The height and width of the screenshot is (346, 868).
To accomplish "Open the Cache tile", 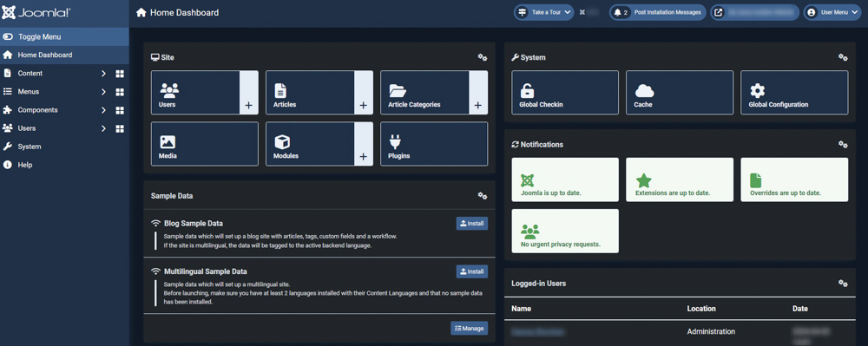I will (x=680, y=92).
